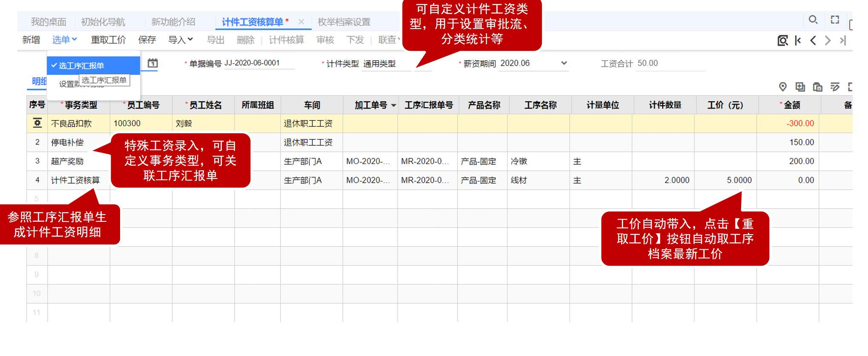Select the 超产奖励 cell

[x=79, y=161]
